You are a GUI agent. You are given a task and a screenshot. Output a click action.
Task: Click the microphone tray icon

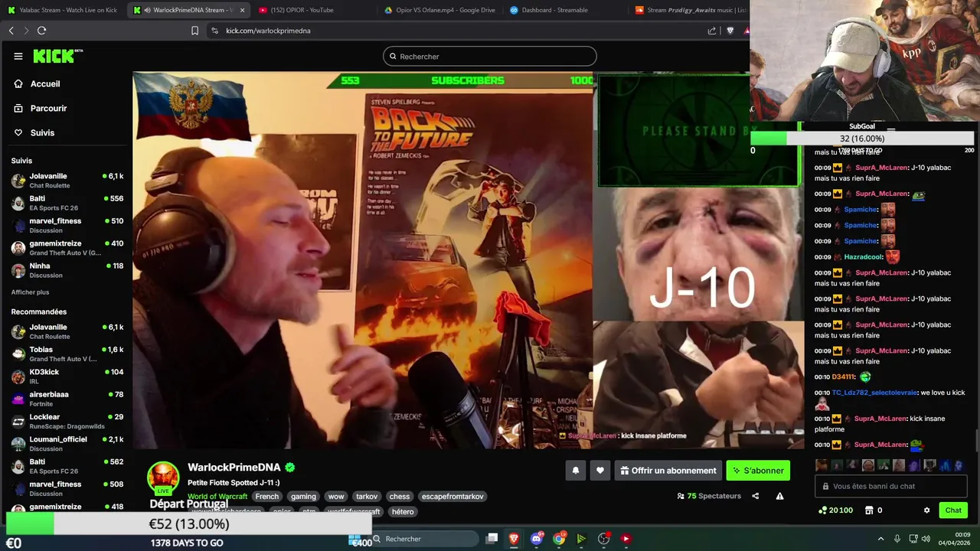(x=897, y=539)
